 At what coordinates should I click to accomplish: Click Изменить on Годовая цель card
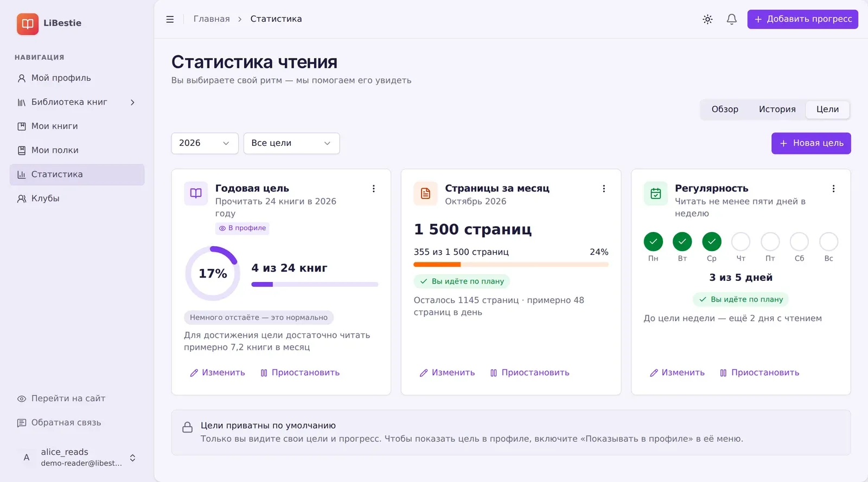click(x=218, y=372)
